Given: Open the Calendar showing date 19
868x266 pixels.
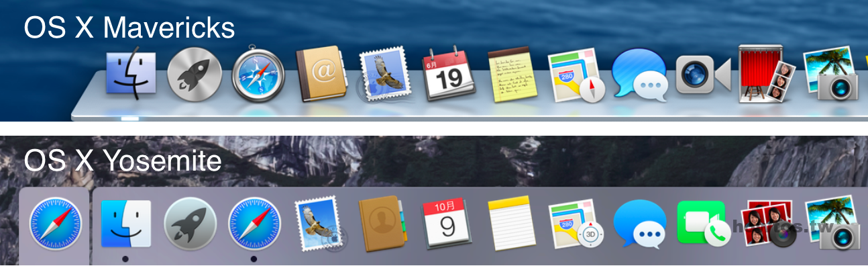Looking at the screenshot, I should click(448, 74).
